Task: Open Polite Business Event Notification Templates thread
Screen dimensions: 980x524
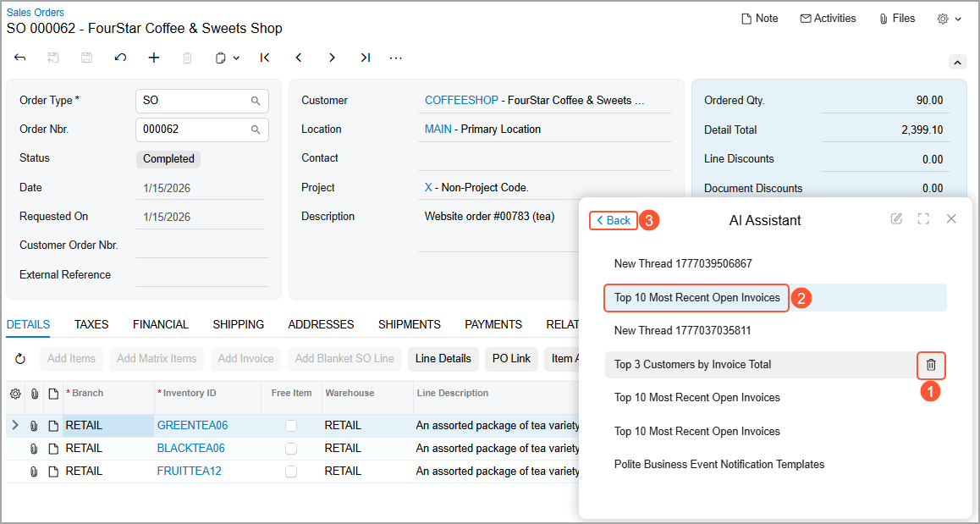Action: 719,465
